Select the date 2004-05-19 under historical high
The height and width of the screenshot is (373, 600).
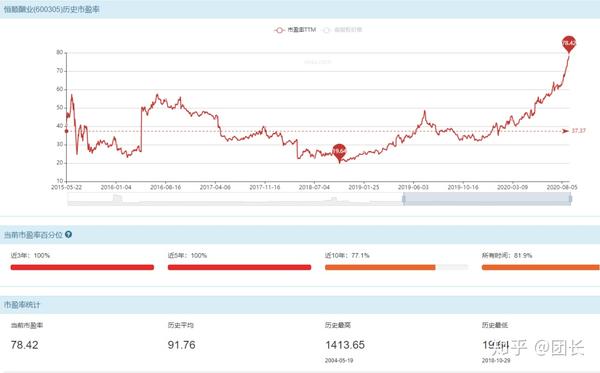coord(339,360)
